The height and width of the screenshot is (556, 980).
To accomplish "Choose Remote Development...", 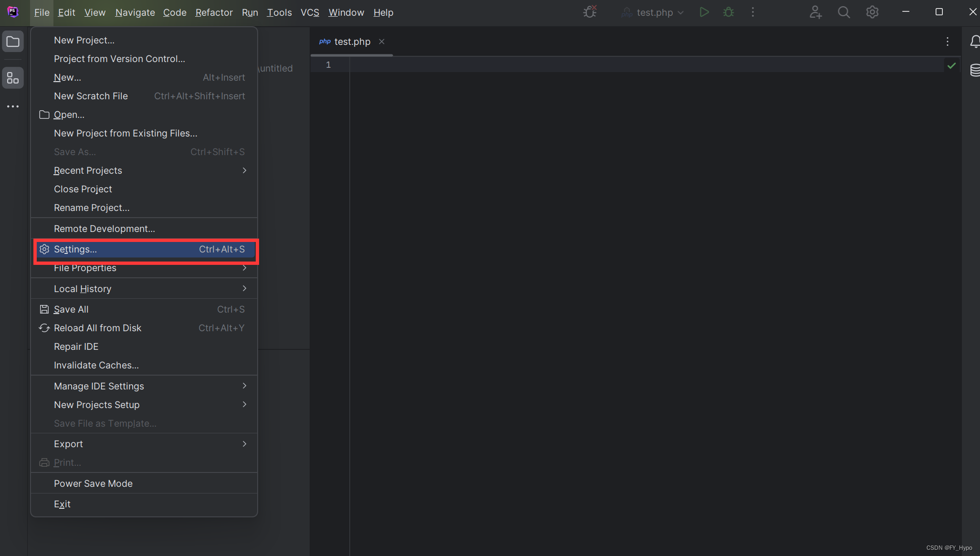I will (144, 229).
